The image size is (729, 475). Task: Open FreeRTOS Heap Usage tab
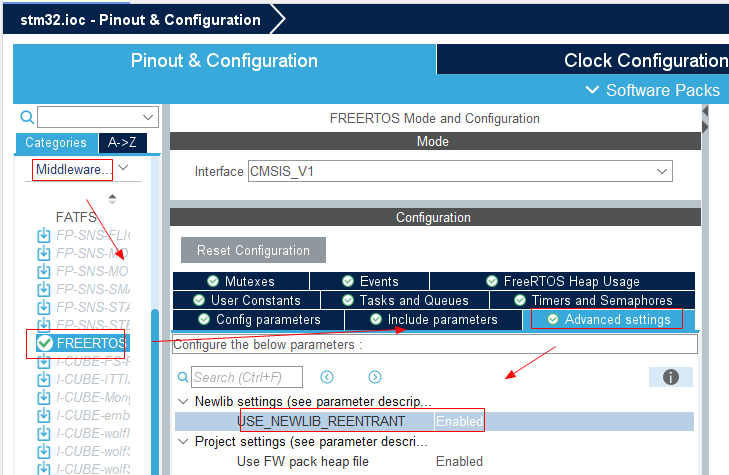pos(563,282)
